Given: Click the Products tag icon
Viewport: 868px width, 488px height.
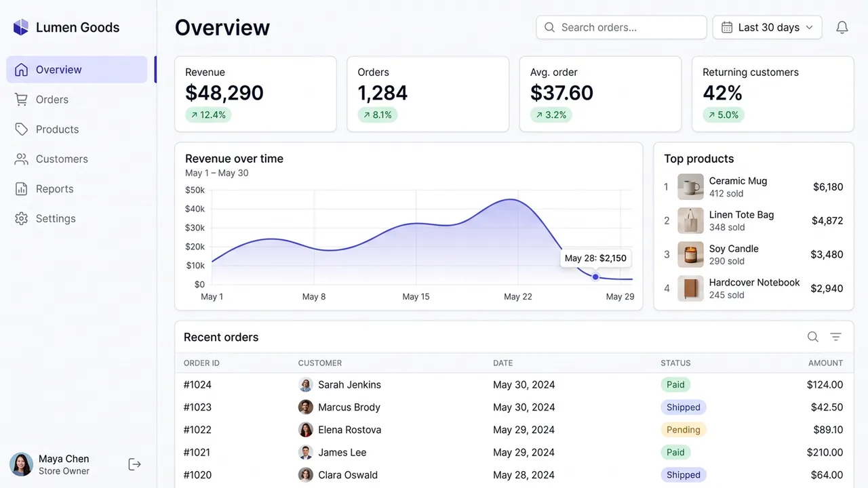Looking at the screenshot, I should coord(22,129).
